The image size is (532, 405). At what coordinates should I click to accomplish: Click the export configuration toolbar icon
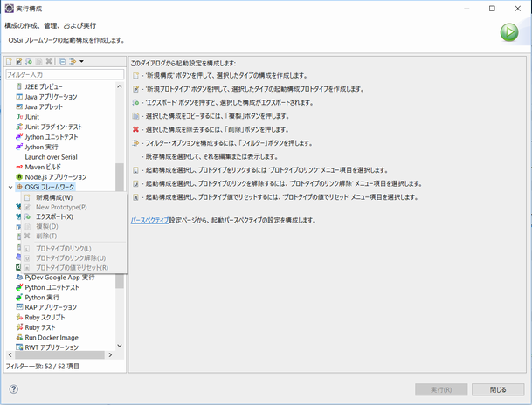[x=29, y=61]
